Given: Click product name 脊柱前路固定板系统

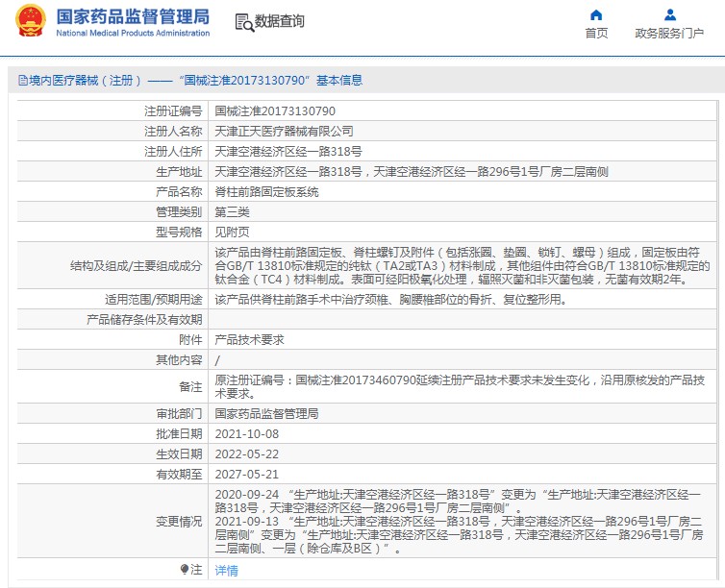Looking at the screenshot, I should (266, 192).
